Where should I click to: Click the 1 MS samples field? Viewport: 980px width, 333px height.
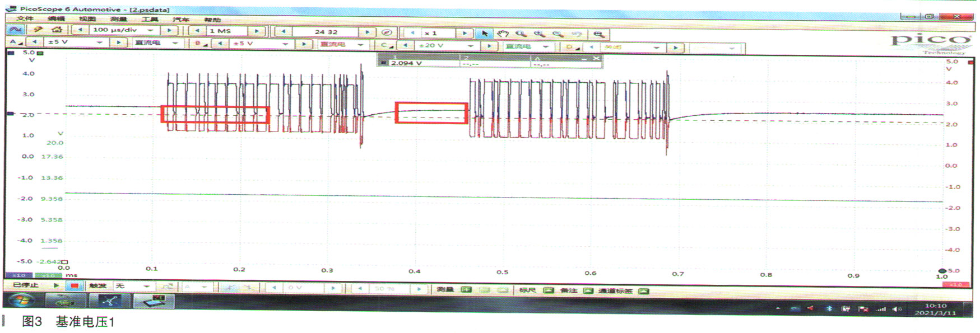227,31
